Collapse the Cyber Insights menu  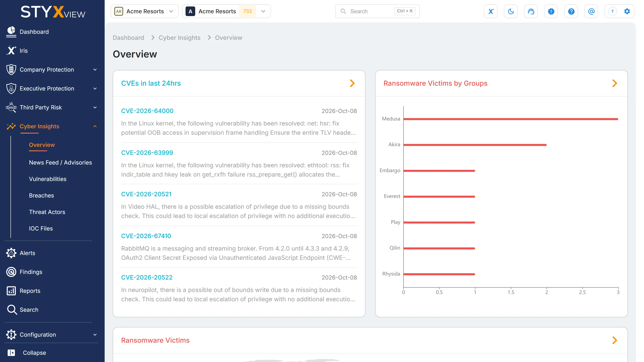52,126
